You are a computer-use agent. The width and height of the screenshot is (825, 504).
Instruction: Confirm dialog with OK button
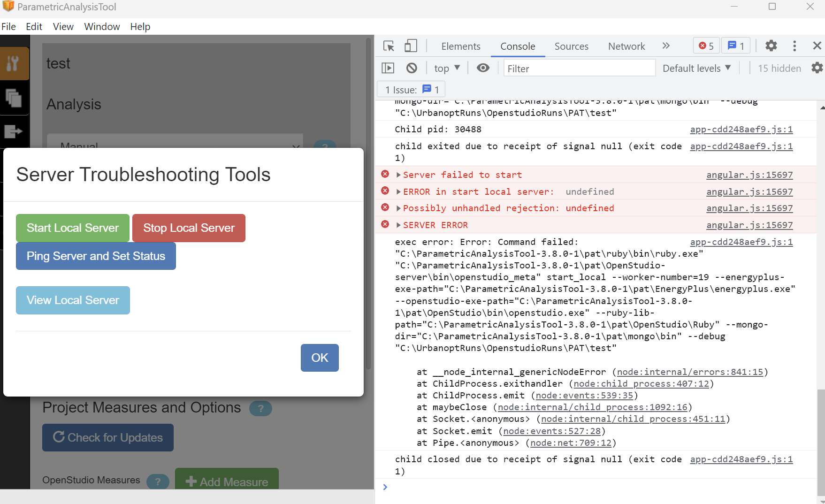pyautogui.click(x=320, y=358)
